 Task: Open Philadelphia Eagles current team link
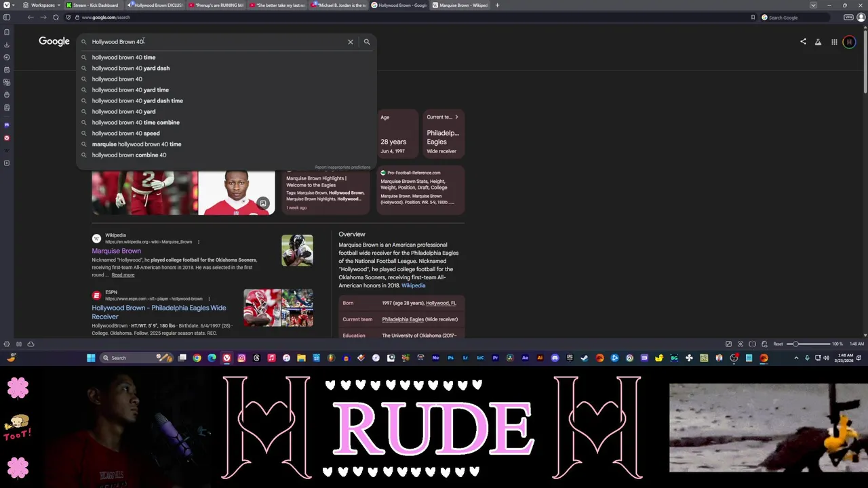coord(403,319)
